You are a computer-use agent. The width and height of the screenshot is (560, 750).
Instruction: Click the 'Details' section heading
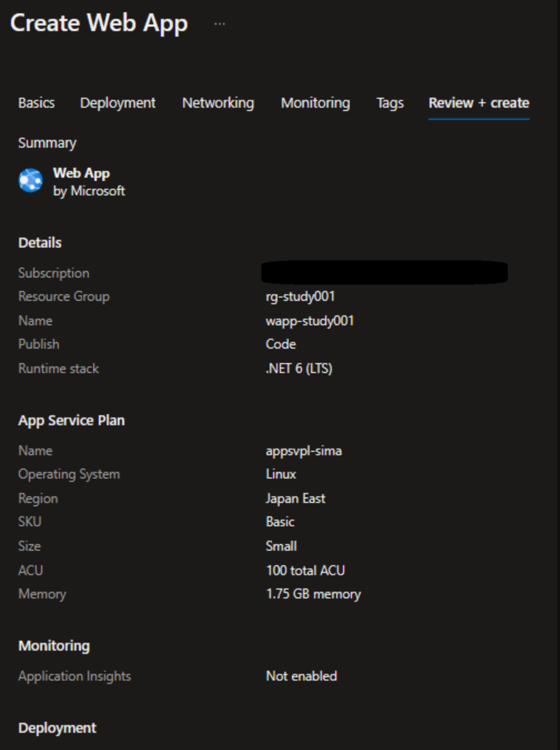pyautogui.click(x=40, y=243)
